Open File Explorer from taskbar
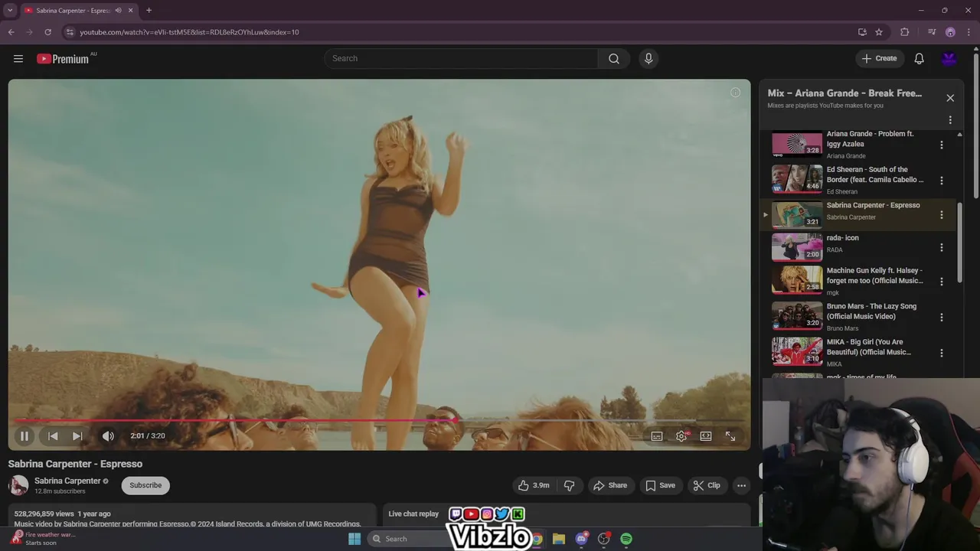The width and height of the screenshot is (980, 551). (x=559, y=539)
